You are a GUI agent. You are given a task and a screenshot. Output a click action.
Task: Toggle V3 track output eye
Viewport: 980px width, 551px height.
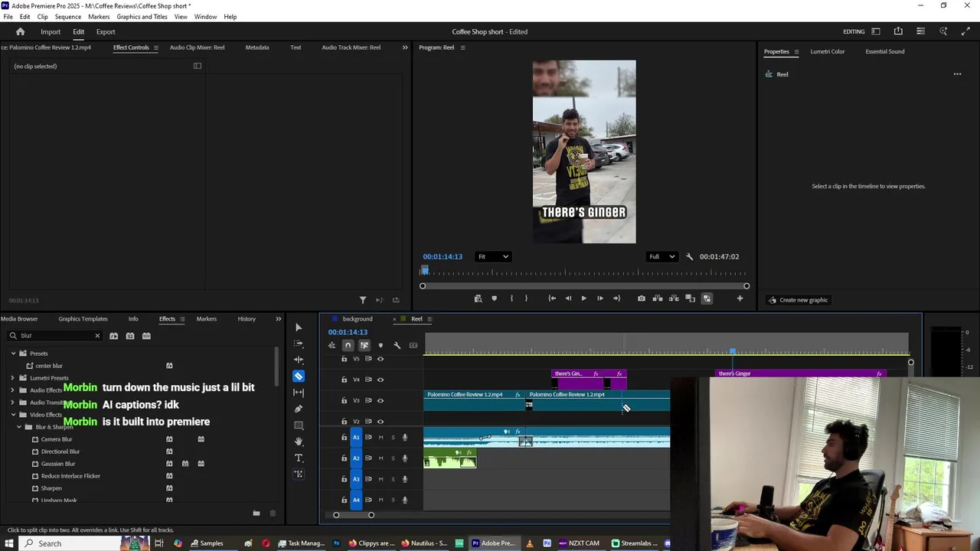click(x=381, y=400)
